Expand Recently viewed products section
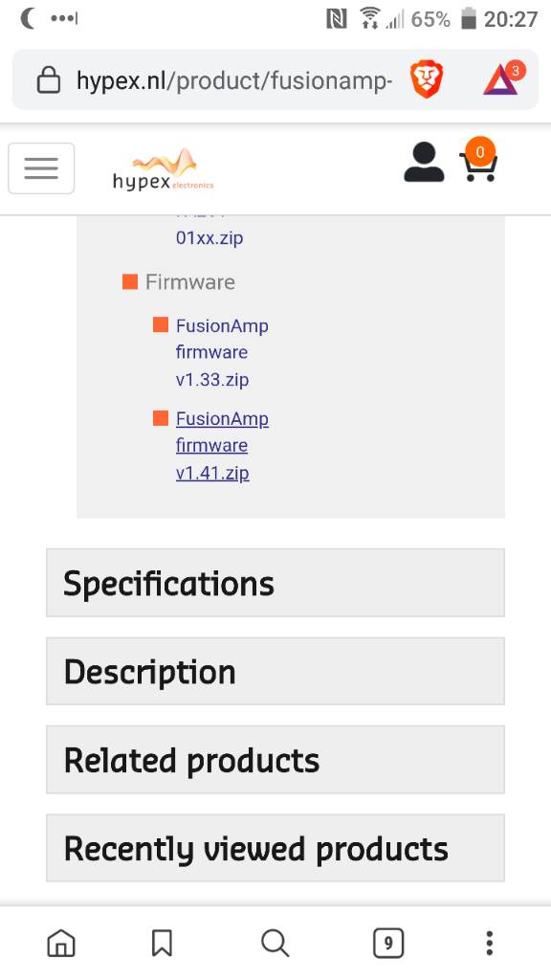This screenshot has height=980, width=551. pyautogui.click(x=275, y=848)
